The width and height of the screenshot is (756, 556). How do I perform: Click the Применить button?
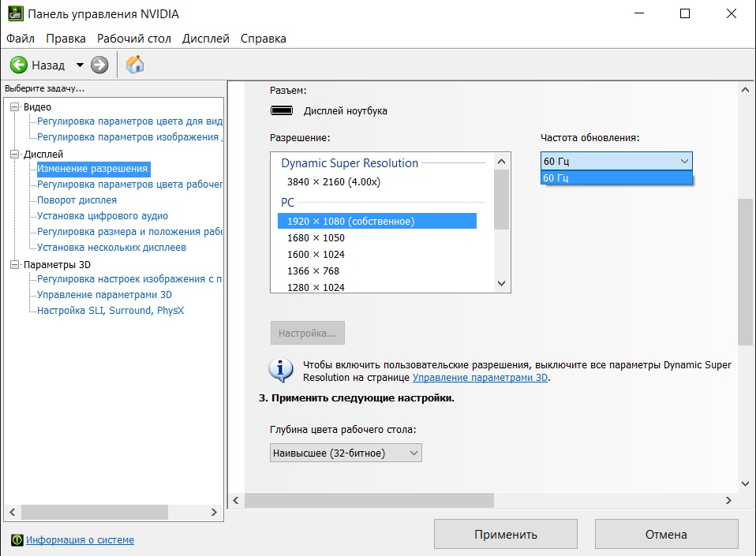[x=506, y=534]
